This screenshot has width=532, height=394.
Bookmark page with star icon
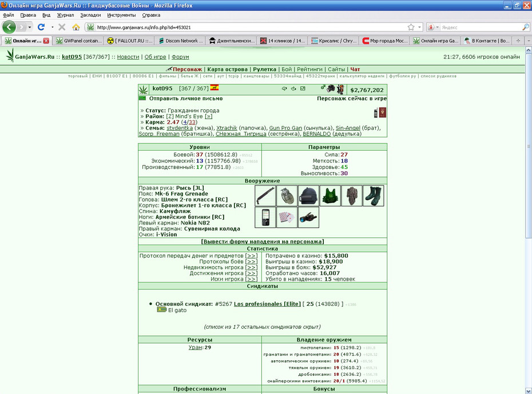tap(411, 27)
